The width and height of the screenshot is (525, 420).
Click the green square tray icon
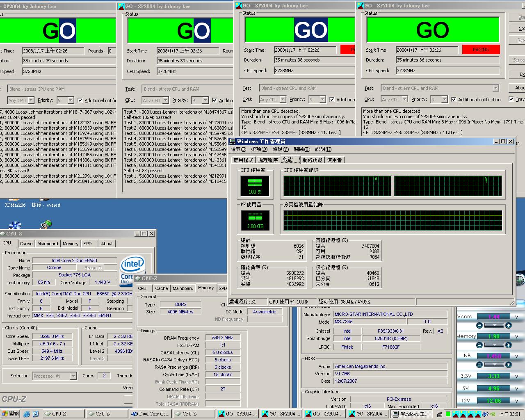pyautogui.click(x=448, y=414)
